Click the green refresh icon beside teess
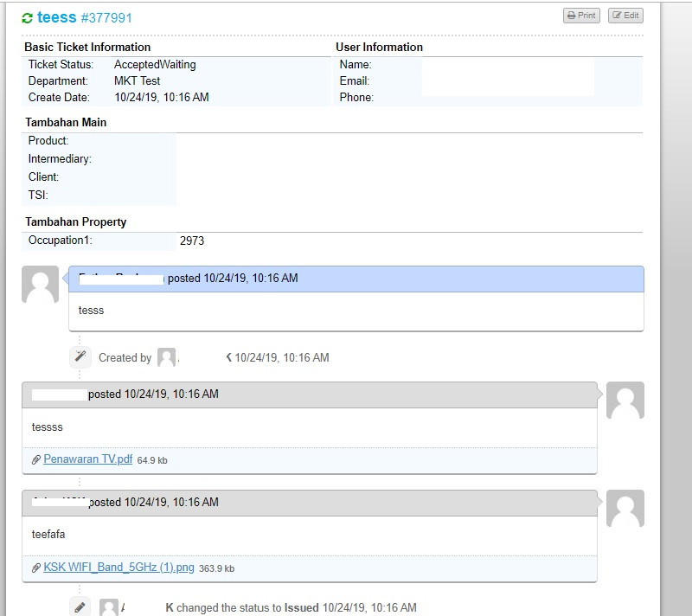692x616 pixels. (28, 18)
